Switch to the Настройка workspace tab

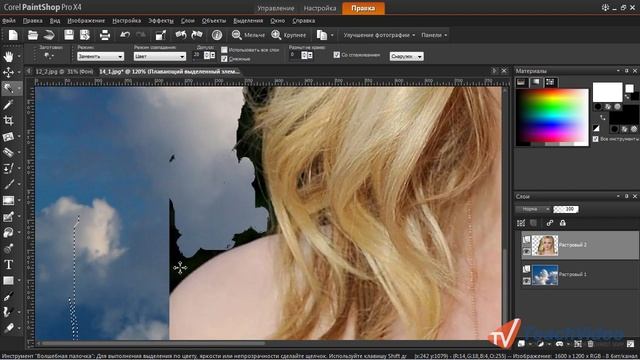tap(320, 8)
